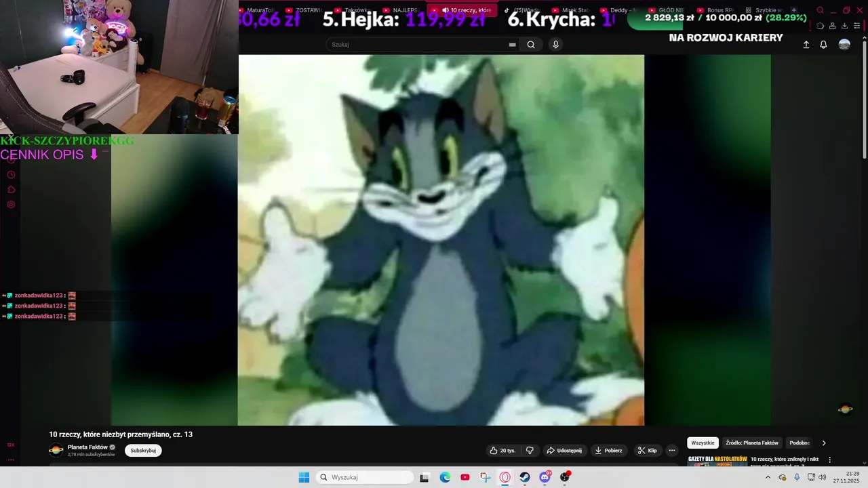The image size is (868, 488).
Task: Click the YouTube search magnifier button
Action: coord(531,45)
